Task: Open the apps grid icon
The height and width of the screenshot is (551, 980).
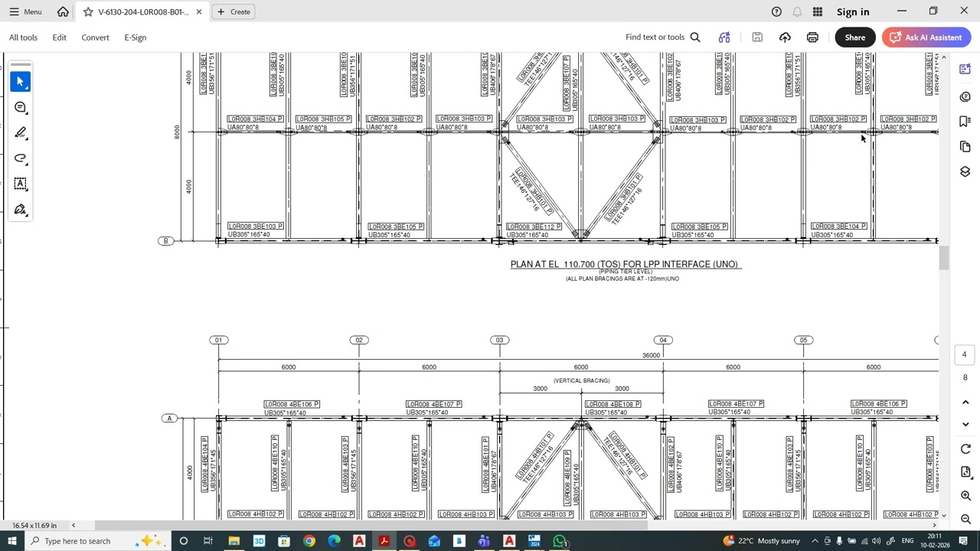Action: 818,11
